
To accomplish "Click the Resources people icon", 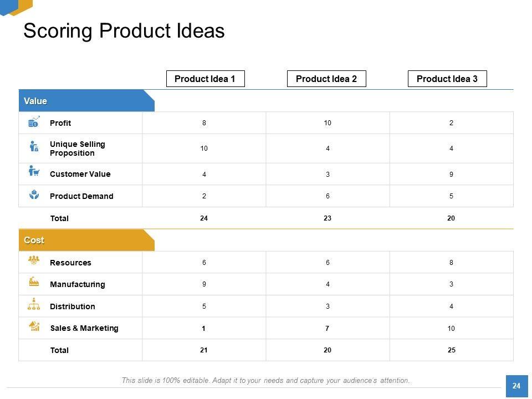I will point(34,260).
